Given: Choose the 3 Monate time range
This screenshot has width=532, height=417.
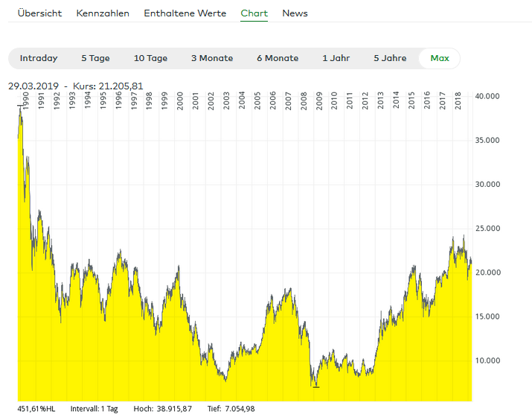Looking at the screenshot, I should [212, 58].
